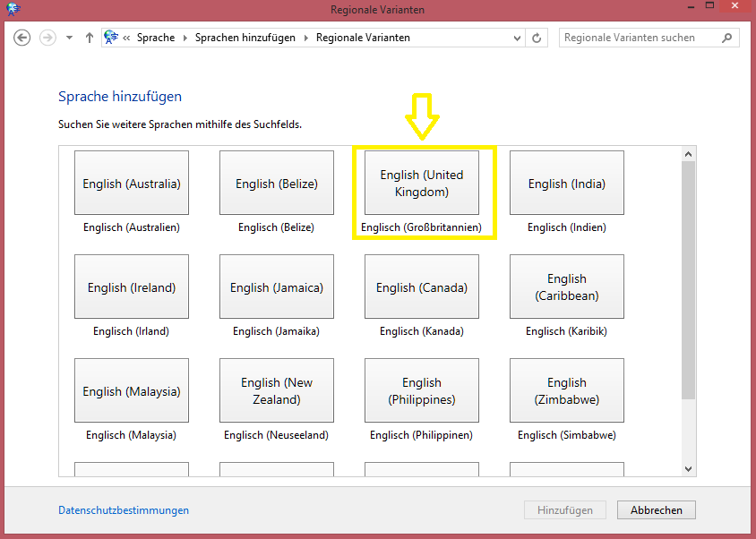The width and height of the screenshot is (756, 539).
Task: Click the language list scroll-down arrow
Action: [689, 468]
